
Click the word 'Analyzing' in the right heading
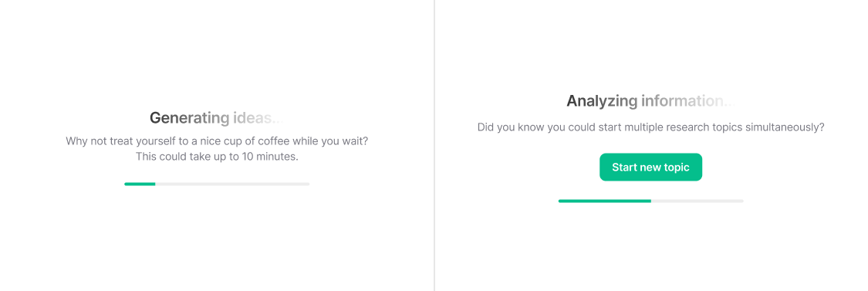point(602,101)
